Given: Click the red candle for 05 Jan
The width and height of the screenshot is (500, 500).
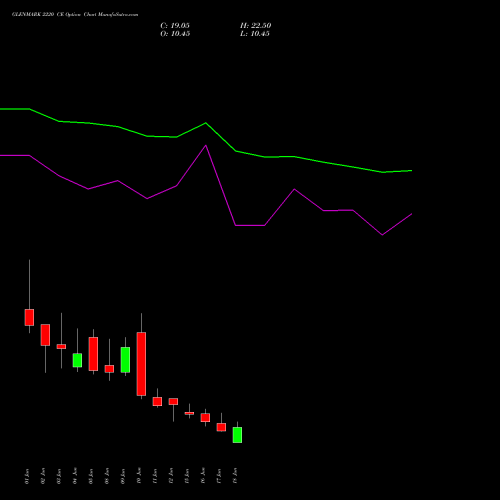Looking at the screenshot, I should click(x=93, y=354).
